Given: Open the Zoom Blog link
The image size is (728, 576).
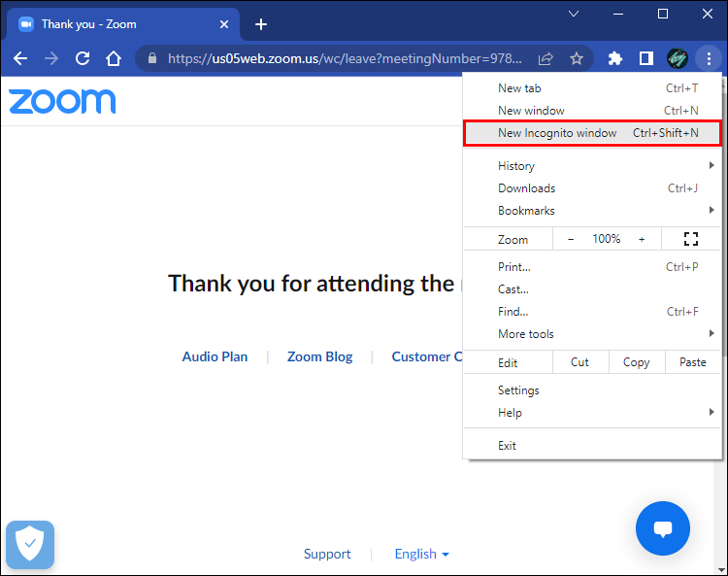Looking at the screenshot, I should pyautogui.click(x=320, y=356).
